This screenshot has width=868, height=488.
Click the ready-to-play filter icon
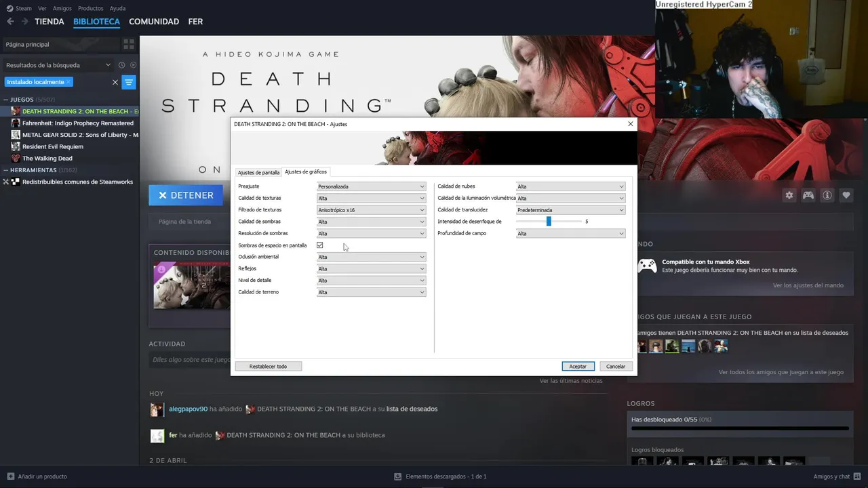133,65
